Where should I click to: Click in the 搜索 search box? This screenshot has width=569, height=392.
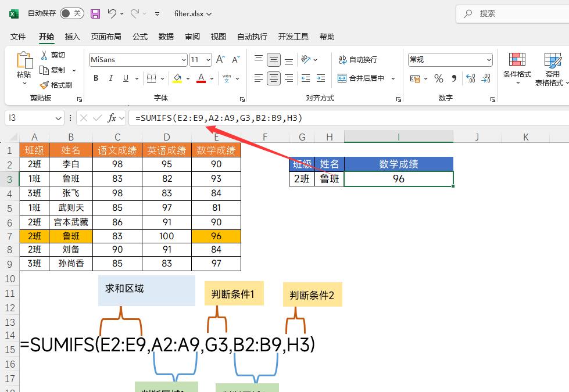tap(513, 14)
